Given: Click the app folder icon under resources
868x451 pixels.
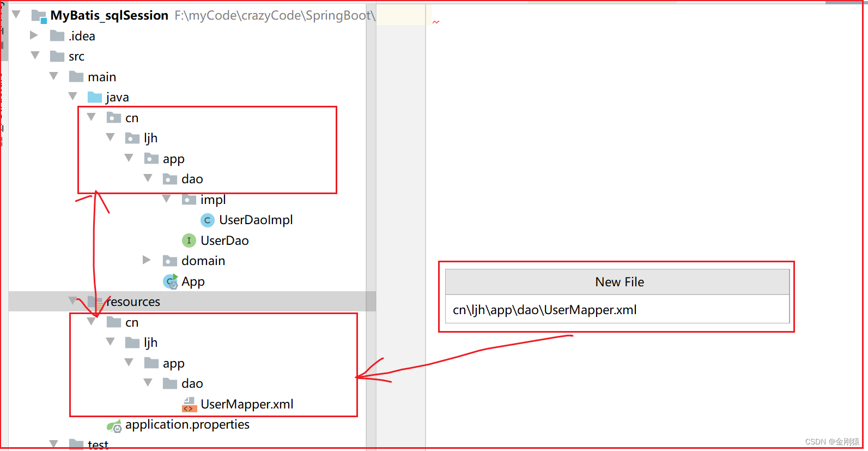Looking at the screenshot, I should (151, 363).
